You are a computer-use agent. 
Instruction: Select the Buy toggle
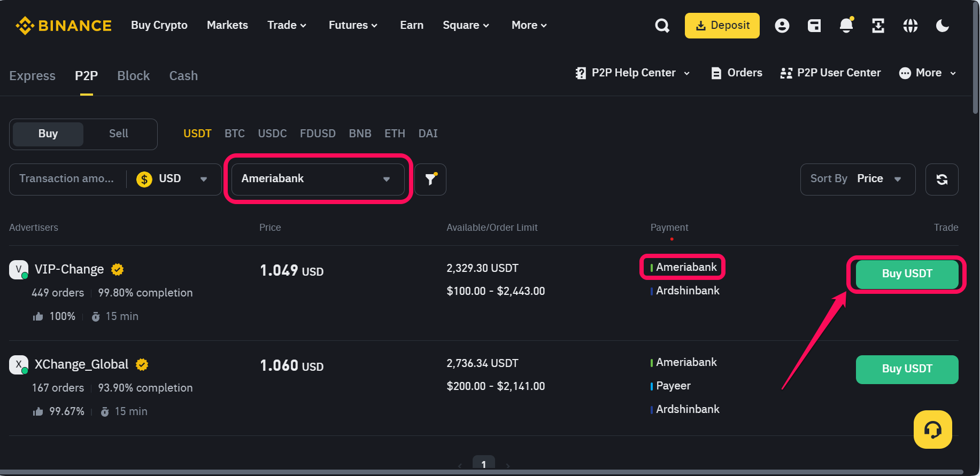[x=48, y=134]
